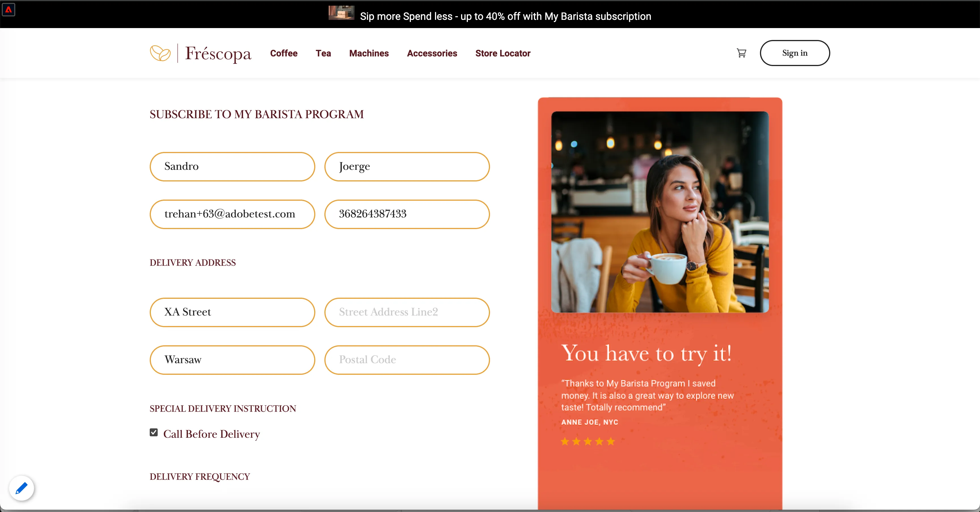The width and height of the screenshot is (980, 512).
Task: Click the blue pencil edit button
Action: tap(22, 488)
